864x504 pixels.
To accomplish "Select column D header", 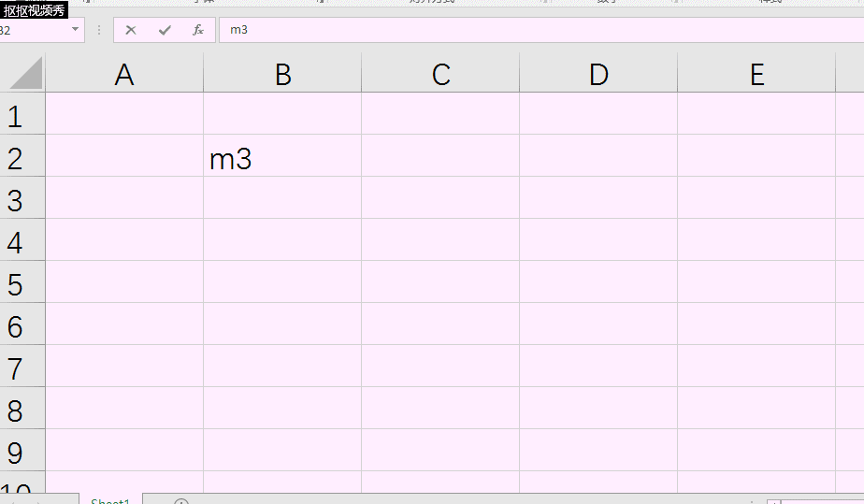I will point(598,73).
